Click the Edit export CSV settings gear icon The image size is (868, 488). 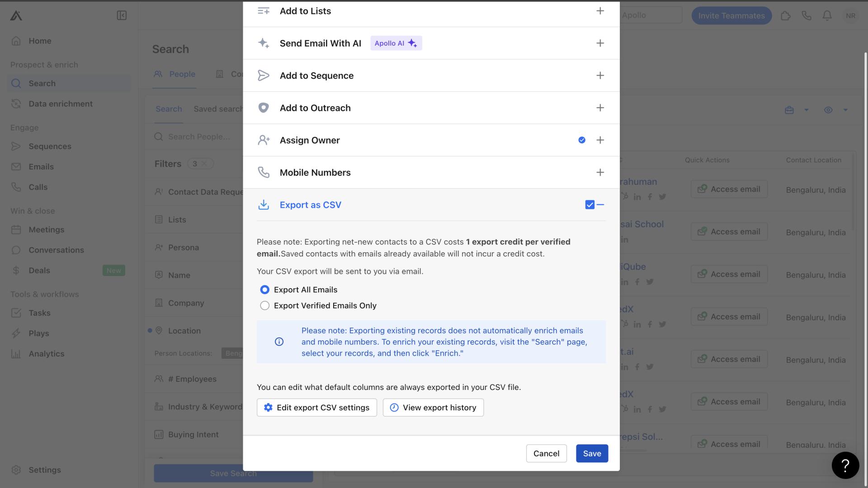[x=268, y=407]
